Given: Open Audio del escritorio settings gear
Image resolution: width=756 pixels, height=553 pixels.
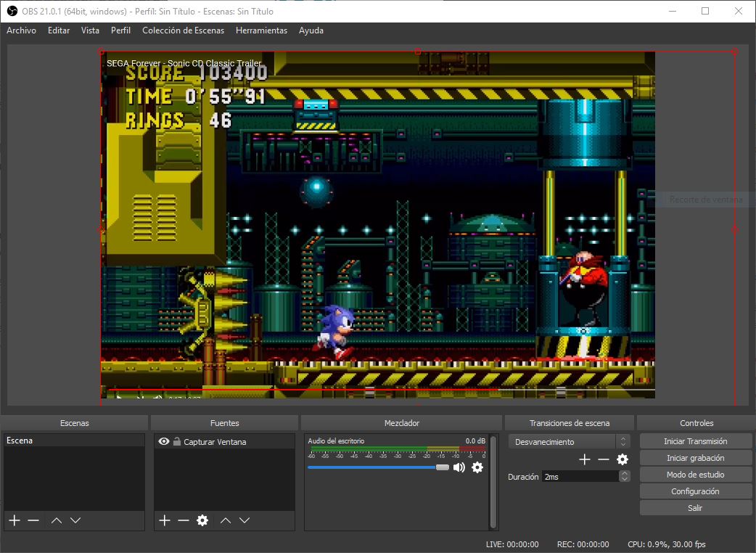Looking at the screenshot, I should click(477, 467).
